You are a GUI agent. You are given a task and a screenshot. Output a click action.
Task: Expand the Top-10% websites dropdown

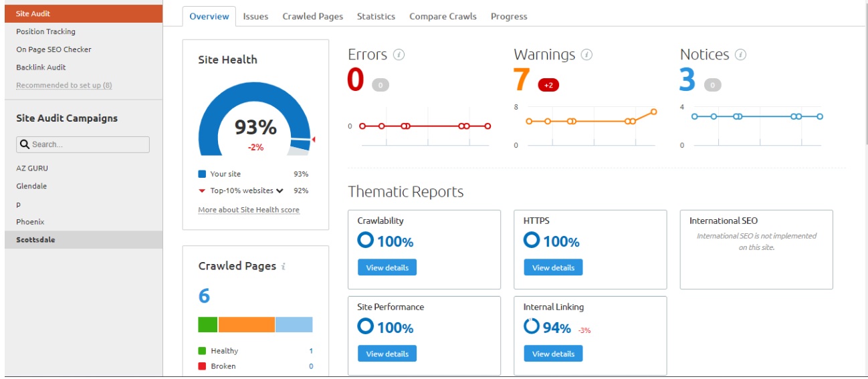click(x=280, y=191)
